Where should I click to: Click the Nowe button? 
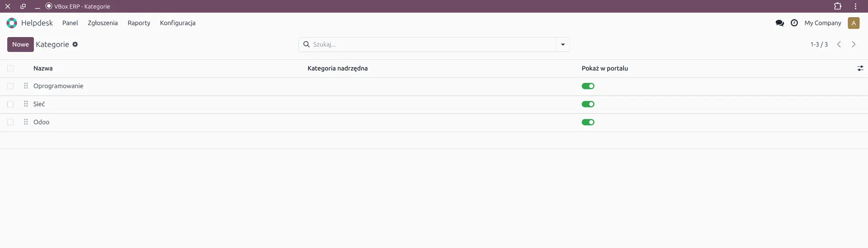point(20,44)
